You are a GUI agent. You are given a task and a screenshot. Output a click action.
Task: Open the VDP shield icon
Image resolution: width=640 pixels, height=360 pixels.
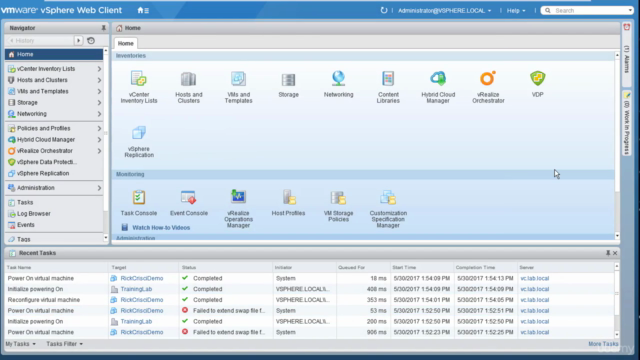pyautogui.click(x=538, y=78)
